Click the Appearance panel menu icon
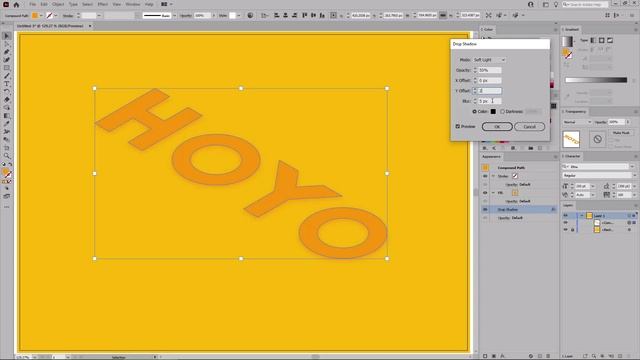 click(556, 157)
